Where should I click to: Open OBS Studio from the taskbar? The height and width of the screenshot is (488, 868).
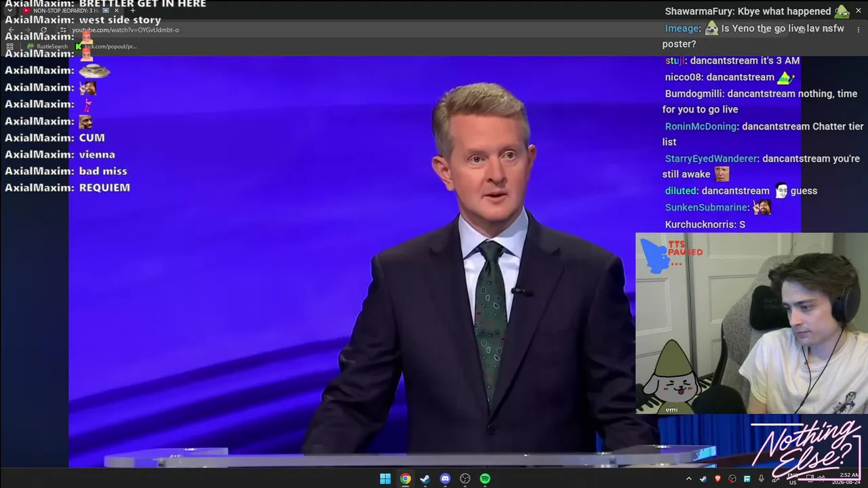(465, 479)
